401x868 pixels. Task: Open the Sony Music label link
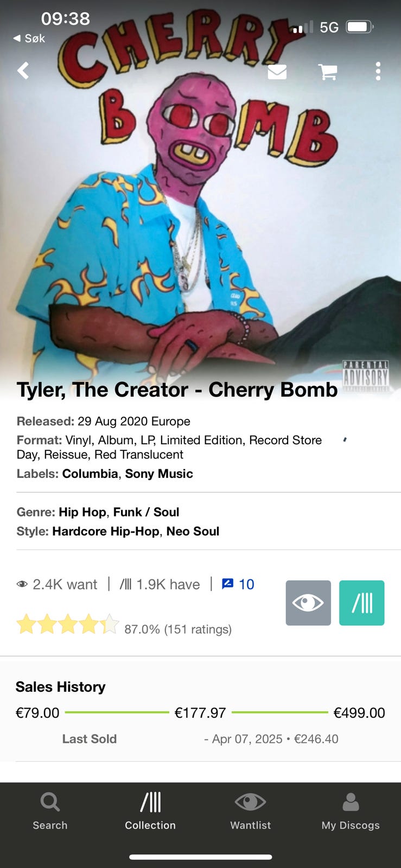(x=159, y=474)
